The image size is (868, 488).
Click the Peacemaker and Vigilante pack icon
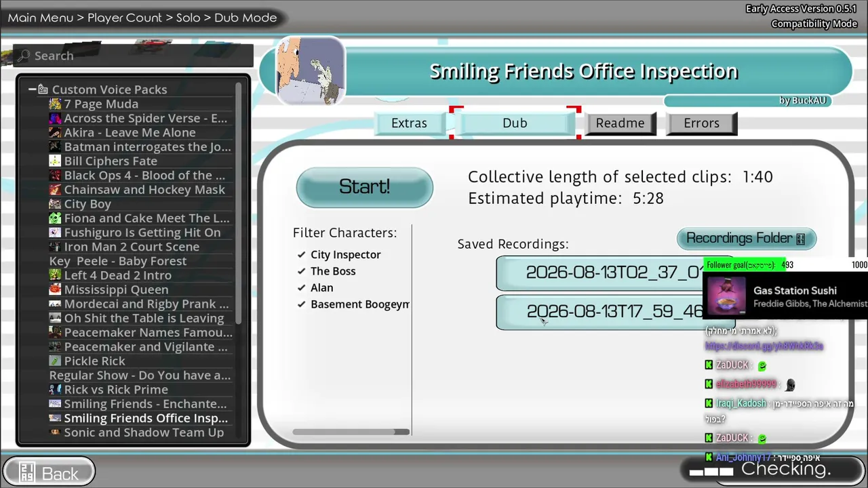click(x=55, y=346)
